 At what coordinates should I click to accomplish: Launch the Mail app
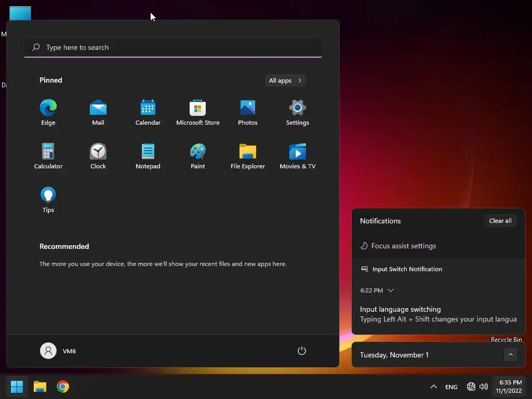pyautogui.click(x=98, y=112)
